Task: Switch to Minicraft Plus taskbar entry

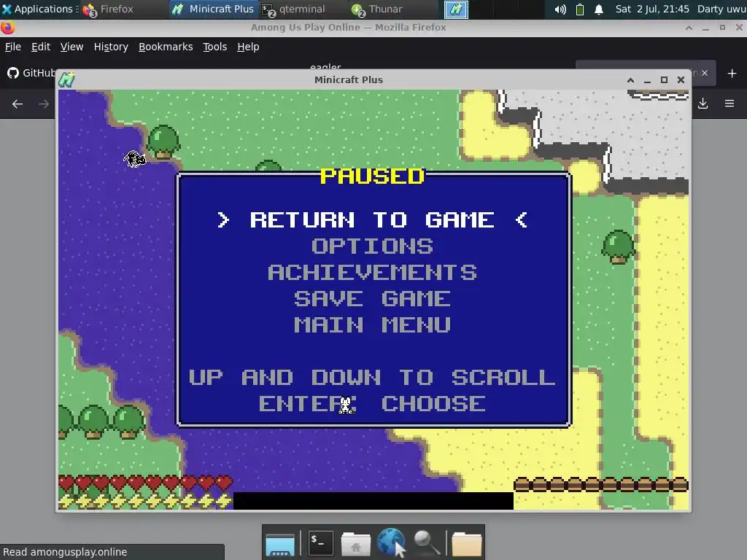Action: click(x=213, y=9)
